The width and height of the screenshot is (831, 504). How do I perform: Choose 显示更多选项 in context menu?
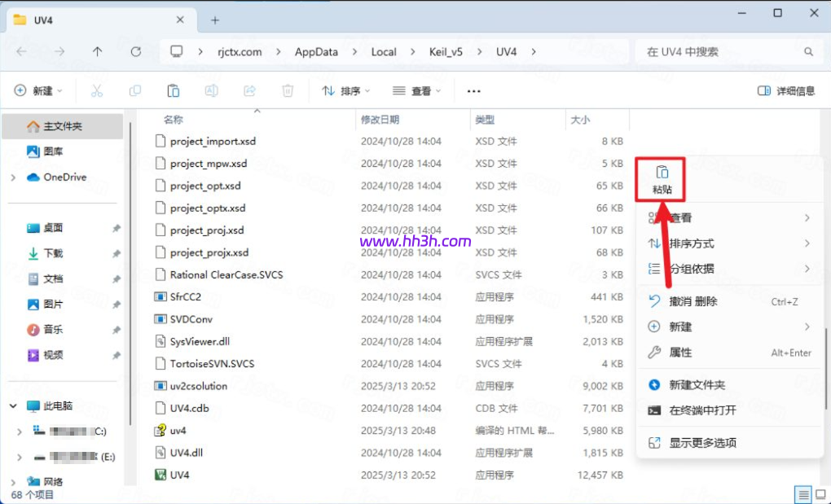[702, 443]
